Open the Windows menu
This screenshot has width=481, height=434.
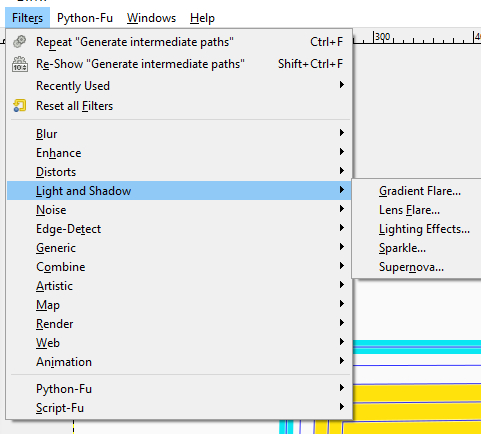pos(151,18)
